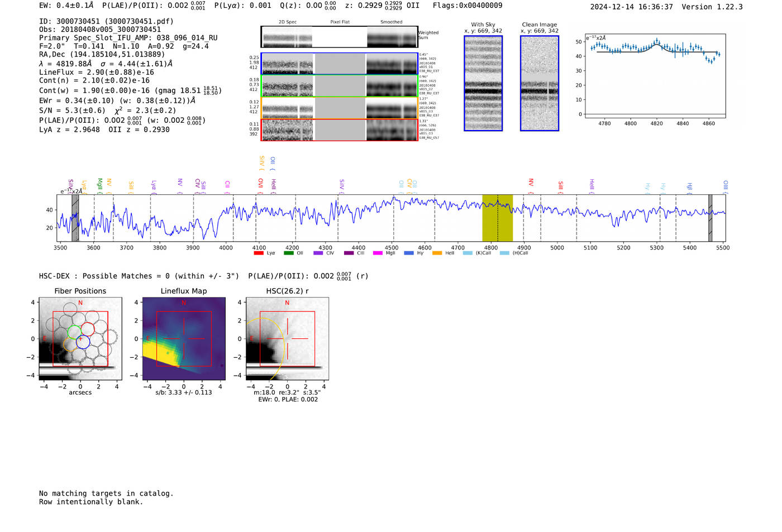Select the blue-bordered fiber 2D spec cutout
This screenshot has height=532, width=782.
pyautogui.click(x=339, y=64)
